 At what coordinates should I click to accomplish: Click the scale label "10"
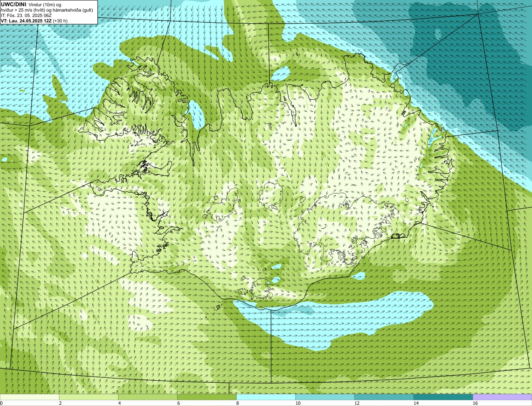[x=298, y=403]
